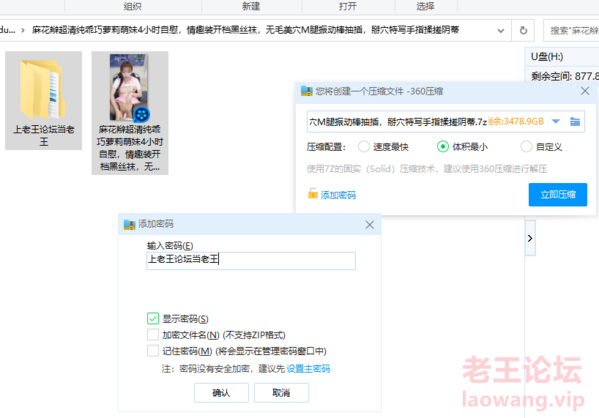The width and height of the screenshot is (599, 418).
Task: Open the archive path dropdown arrow
Action: tap(556, 122)
